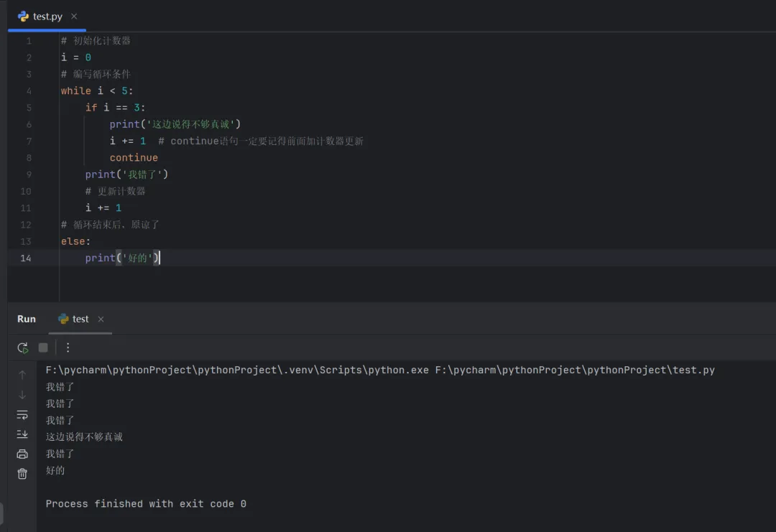This screenshot has height=532, width=776.
Task: Open the python.exe path link in console
Action: pyautogui.click(x=237, y=370)
